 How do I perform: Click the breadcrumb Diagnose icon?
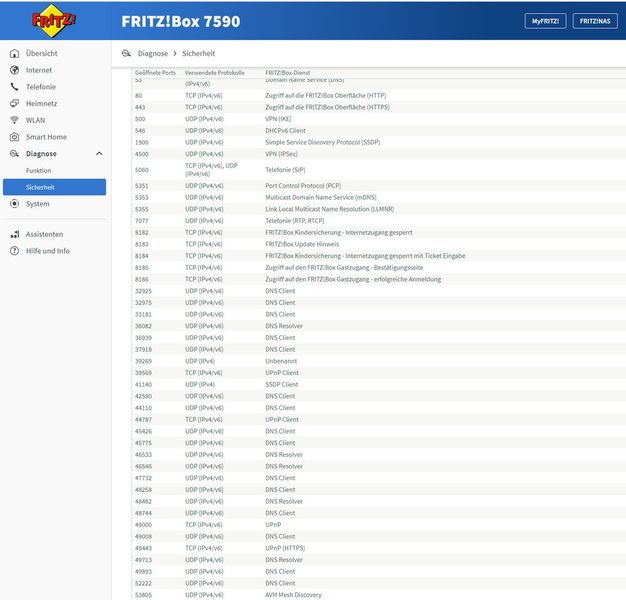point(127,53)
